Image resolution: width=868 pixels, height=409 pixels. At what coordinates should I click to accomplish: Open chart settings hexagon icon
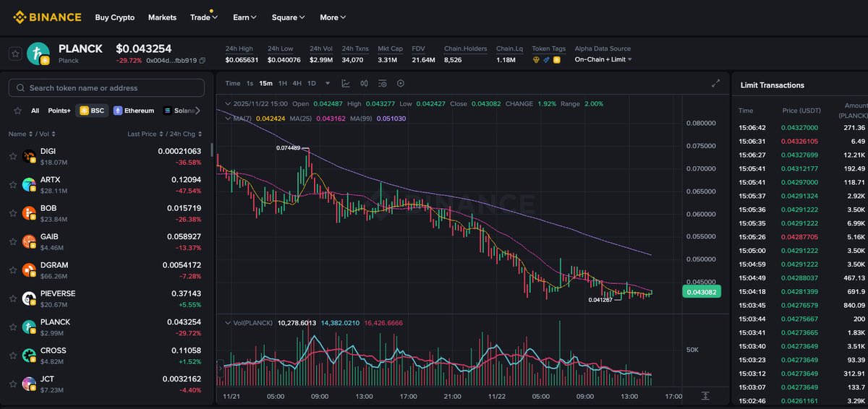(400, 83)
